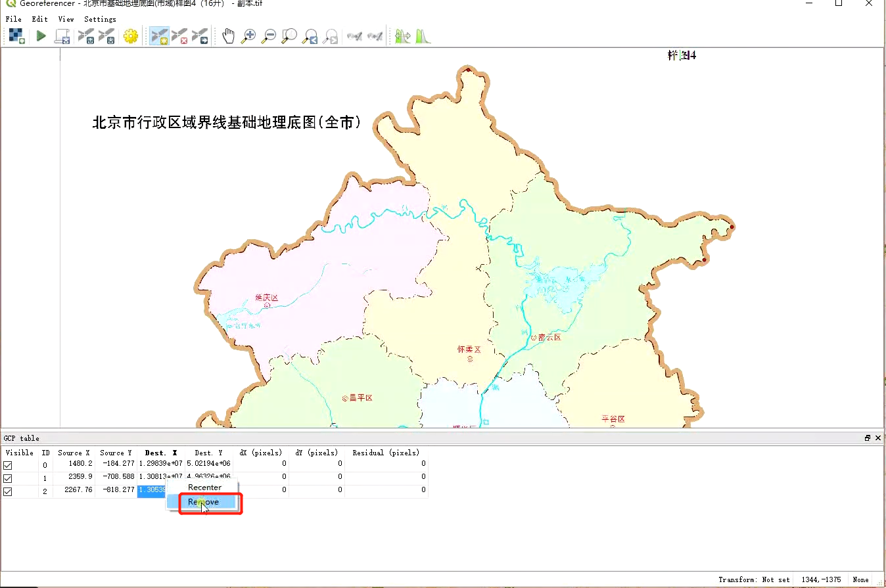The height and width of the screenshot is (588, 886).
Task: Click the Full Histogram Stretch icon
Action: click(x=402, y=36)
